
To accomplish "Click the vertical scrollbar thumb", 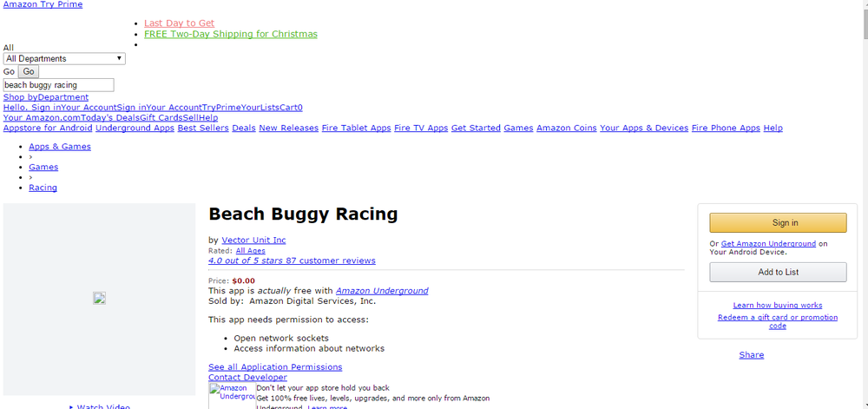I will click(864, 23).
